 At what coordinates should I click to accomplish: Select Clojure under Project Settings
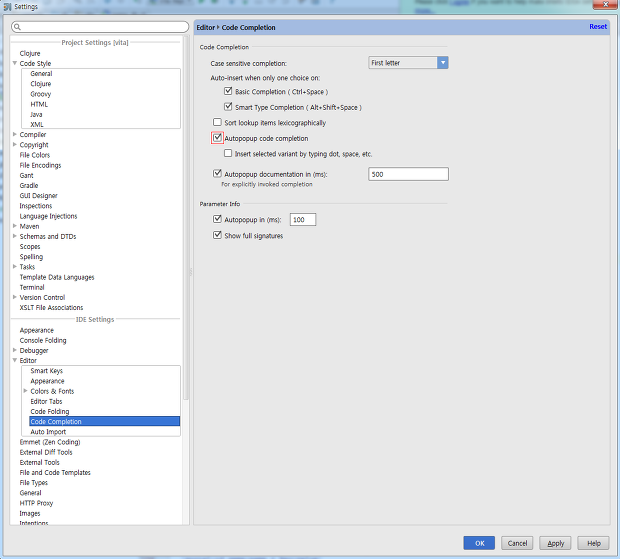pos(30,53)
